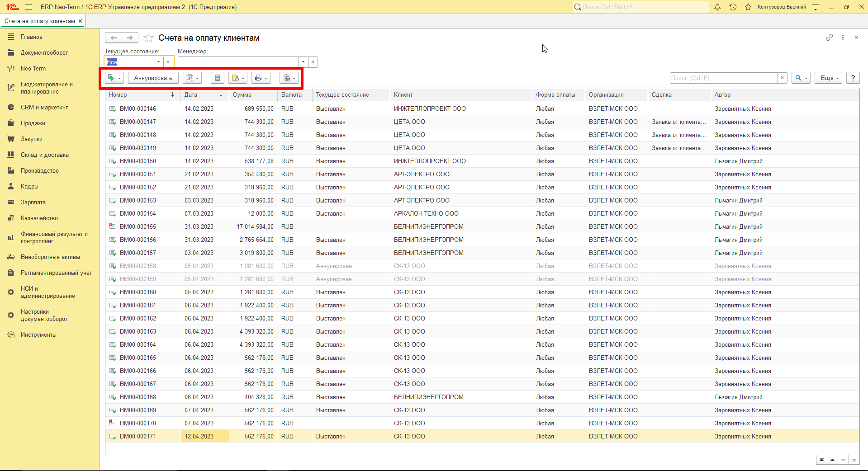Open the Print dropdown button
The image size is (868, 471).
(261, 78)
